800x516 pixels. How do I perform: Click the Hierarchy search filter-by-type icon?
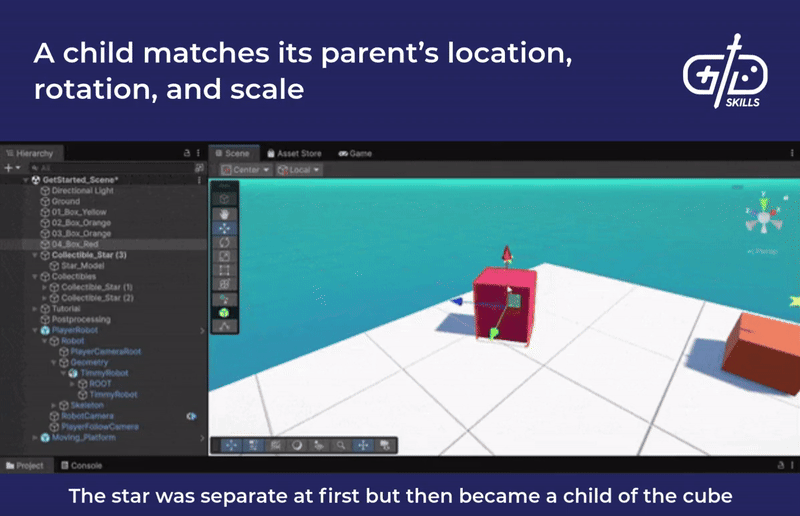pos(199,167)
